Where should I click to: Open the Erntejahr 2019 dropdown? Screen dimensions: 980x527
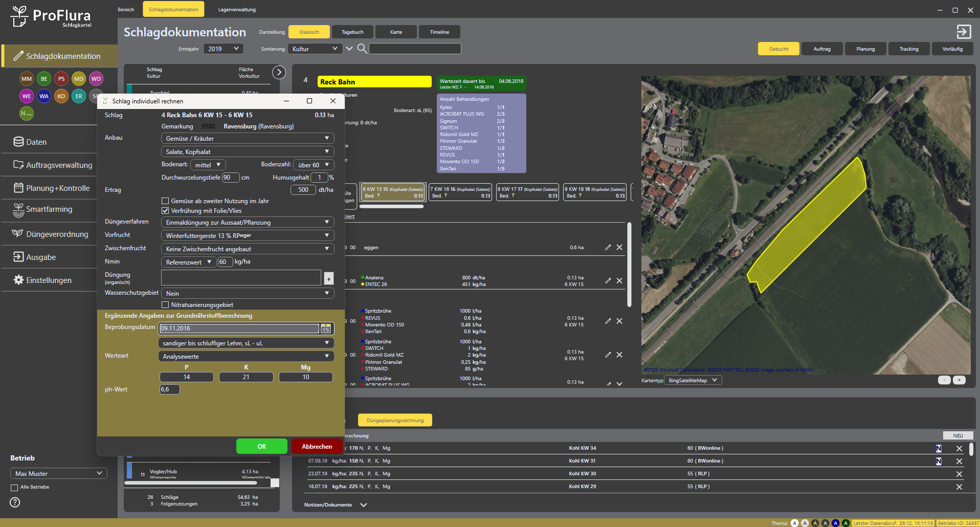[223, 49]
